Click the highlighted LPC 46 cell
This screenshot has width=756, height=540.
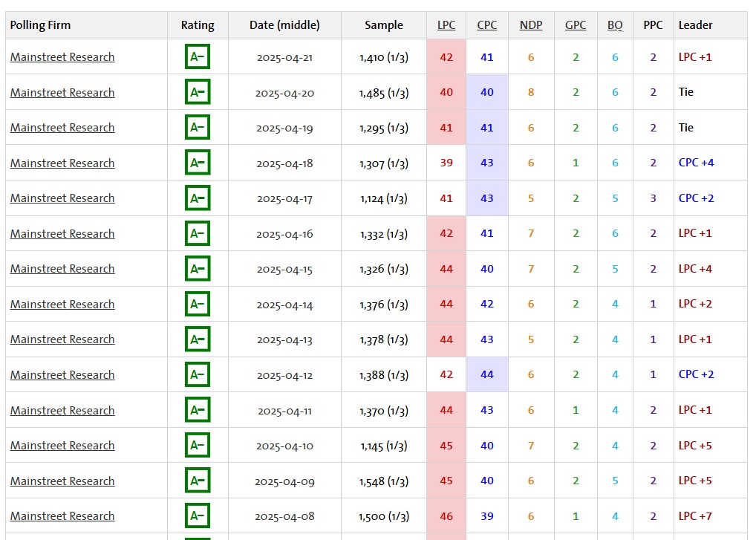point(446,516)
